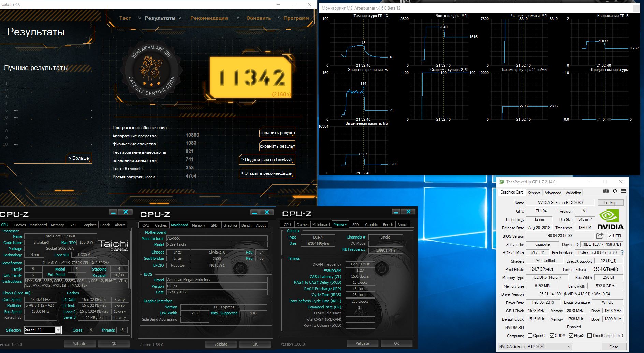Viewport: 644px width, 353px height.
Task: Click the Lookup button in GPU-Z
Action: 610,203
